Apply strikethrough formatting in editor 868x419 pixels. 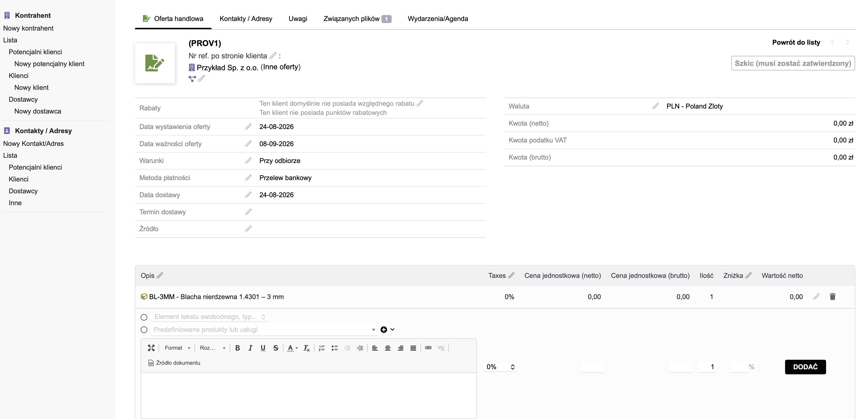(x=276, y=348)
